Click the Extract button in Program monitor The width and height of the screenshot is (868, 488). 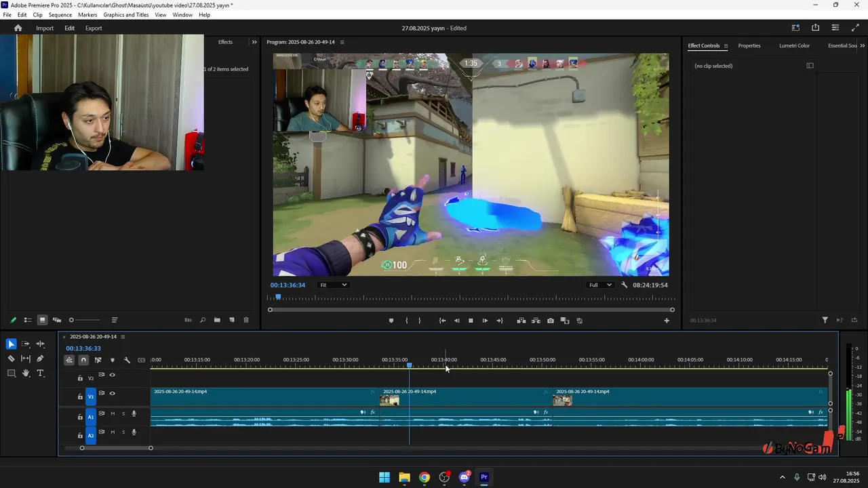[x=536, y=321]
